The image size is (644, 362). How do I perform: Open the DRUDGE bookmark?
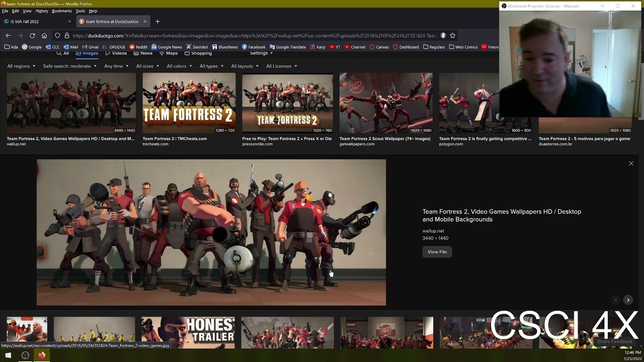(x=114, y=47)
